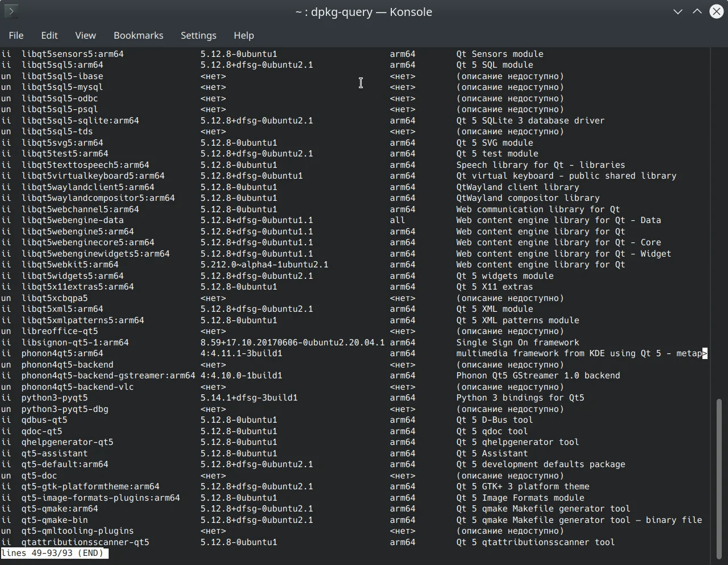Click package name libqt5sql5-sqlite:arm64

[80, 121]
